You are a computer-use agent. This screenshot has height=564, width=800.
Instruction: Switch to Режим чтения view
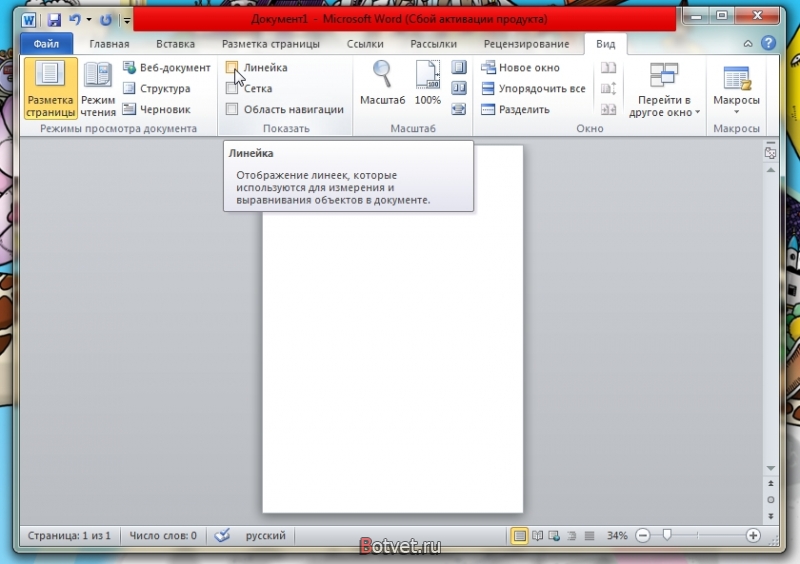coord(98,89)
